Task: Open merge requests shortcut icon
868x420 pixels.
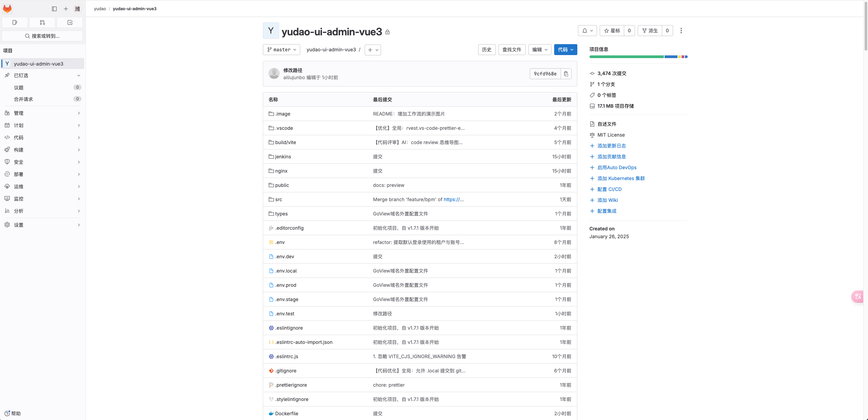Action: point(42,22)
